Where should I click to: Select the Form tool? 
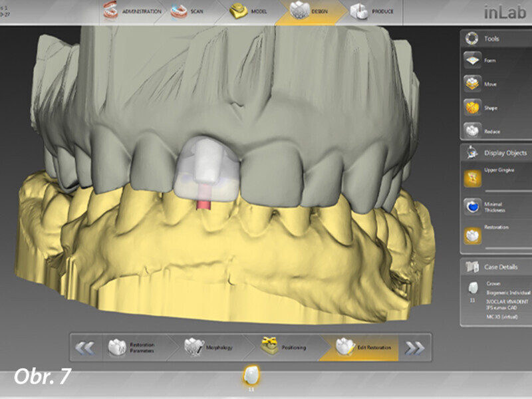pos(471,60)
